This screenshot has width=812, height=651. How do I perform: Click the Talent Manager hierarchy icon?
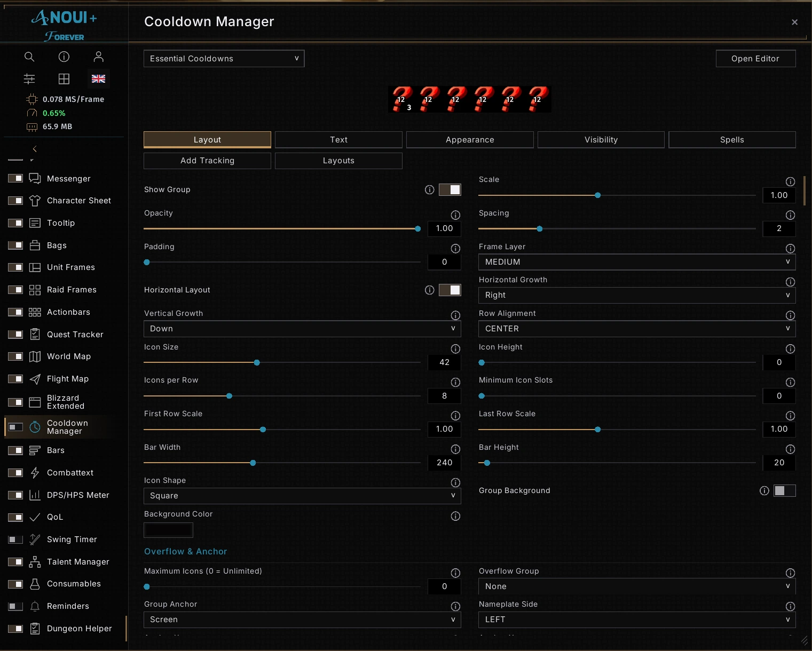coord(35,562)
